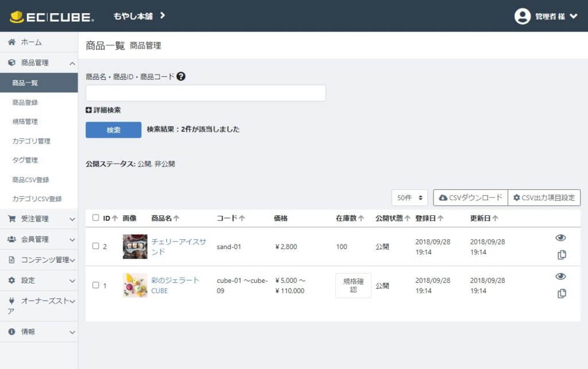588x369 pixels.
Task: Expand the 詳細検索 advanced search section
Action: (x=103, y=110)
